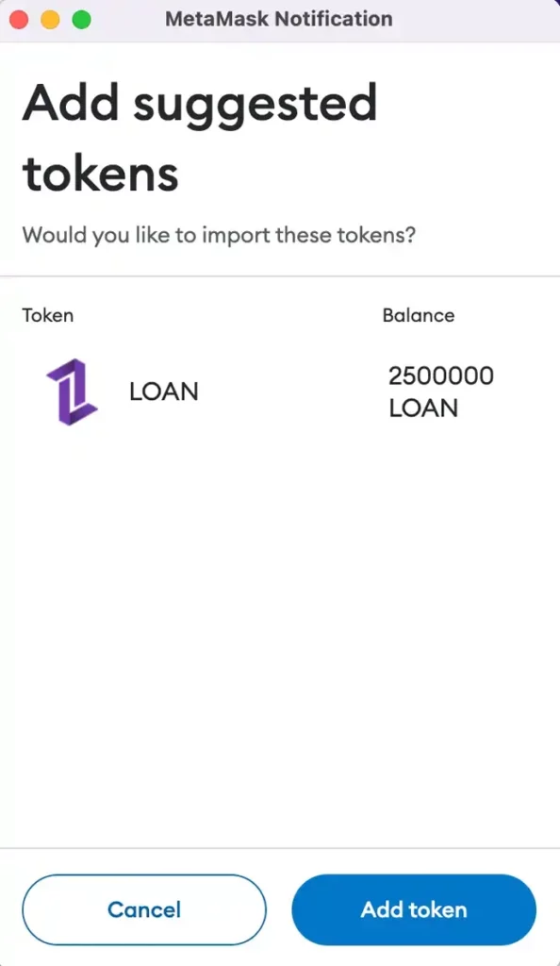Confirm with the Add token button
560x966 pixels.
click(x=414, y=909)
